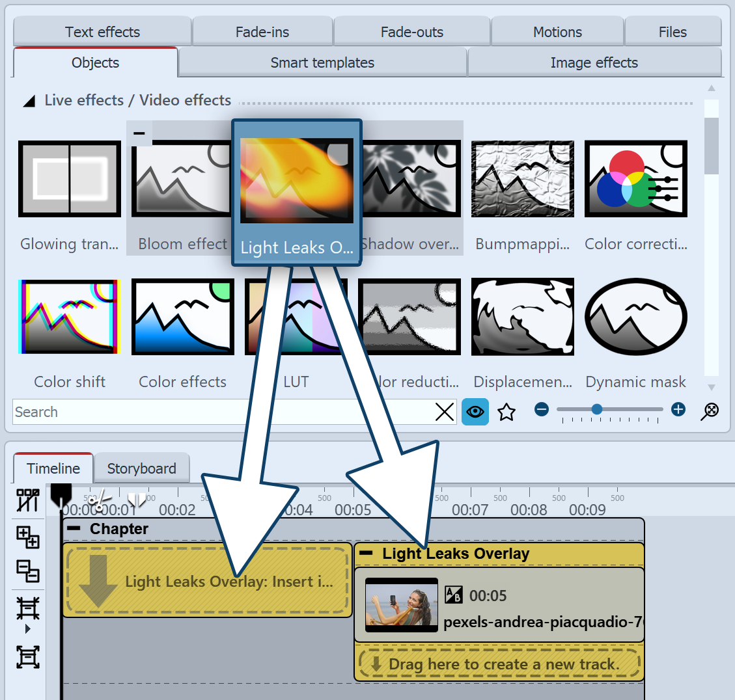Collapse the Light Leaks Overlay group

click(x=367, y=554)
